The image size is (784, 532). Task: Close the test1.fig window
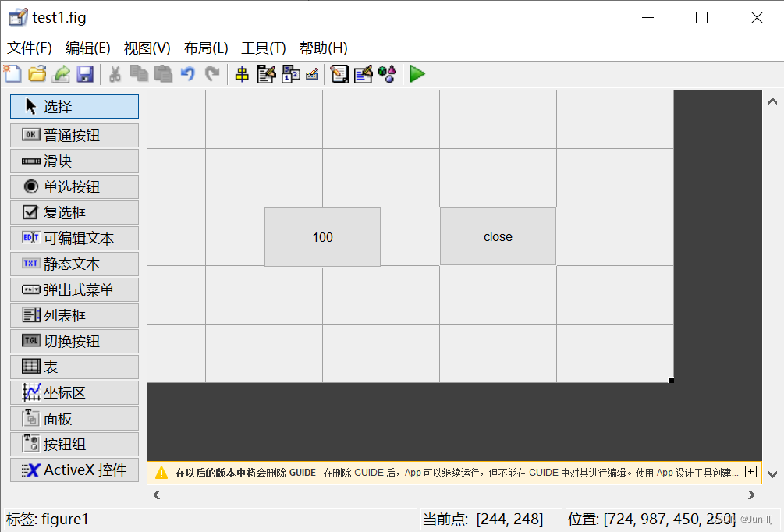click(x=757, y=17)
